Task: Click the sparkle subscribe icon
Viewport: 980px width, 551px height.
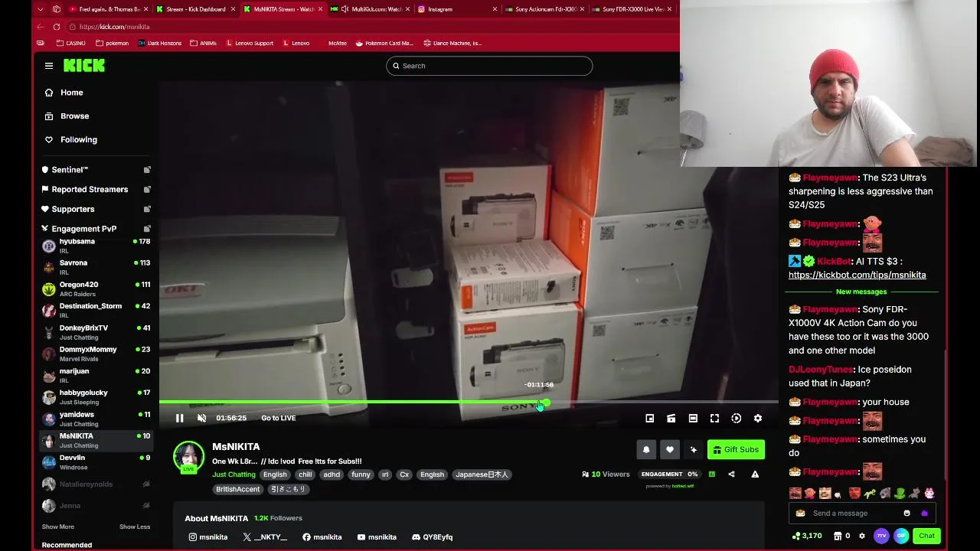Action: [x=694, y=450]
